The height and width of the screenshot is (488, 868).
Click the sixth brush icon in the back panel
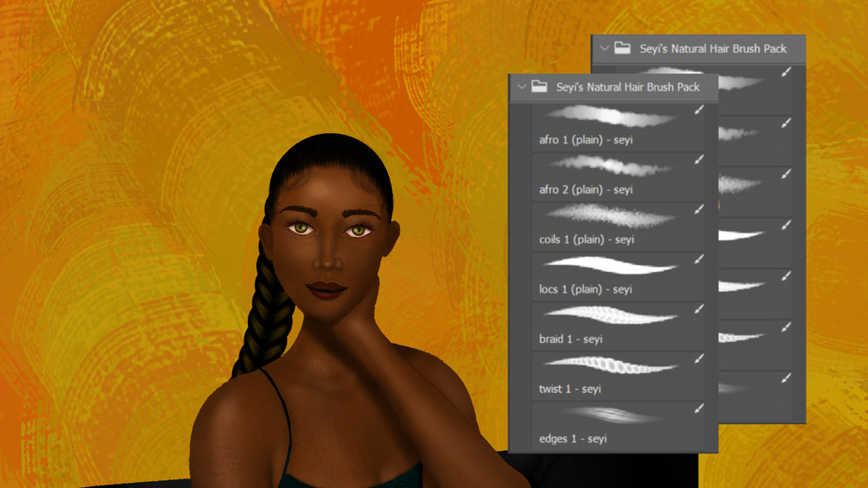coord(787,327)
